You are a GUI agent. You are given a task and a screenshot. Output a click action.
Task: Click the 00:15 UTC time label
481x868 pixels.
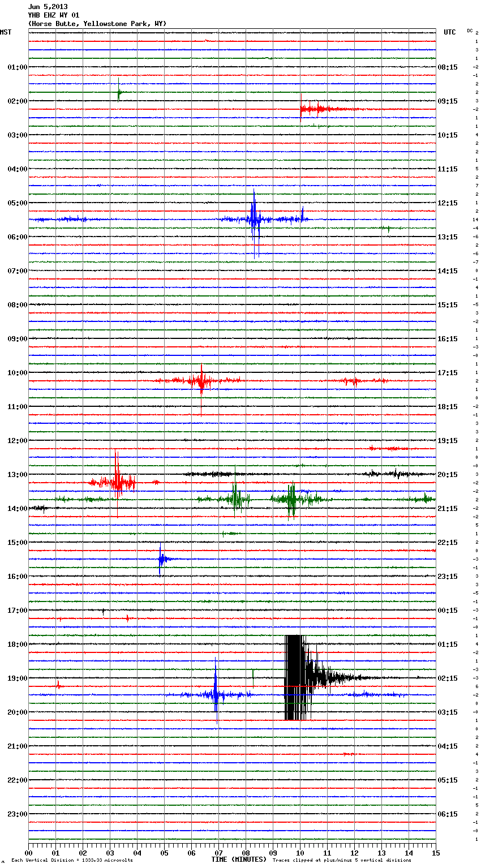point(448,611)
